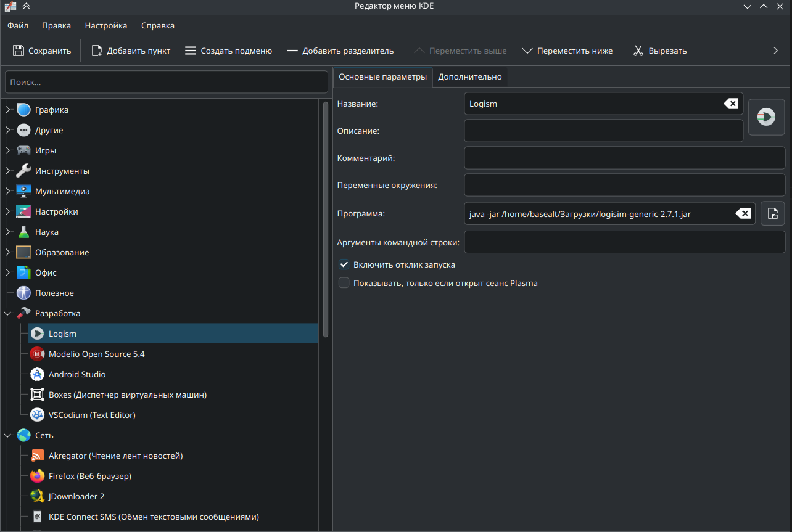The height and width of the screenshot is (532, 792).
Task: Click the Create submenu (Создать подменю) icon
Action: click(x=191, y=51)
